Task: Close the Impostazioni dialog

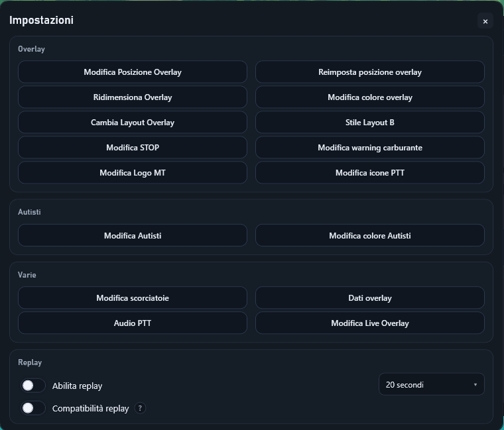Action: coord(485,21)
